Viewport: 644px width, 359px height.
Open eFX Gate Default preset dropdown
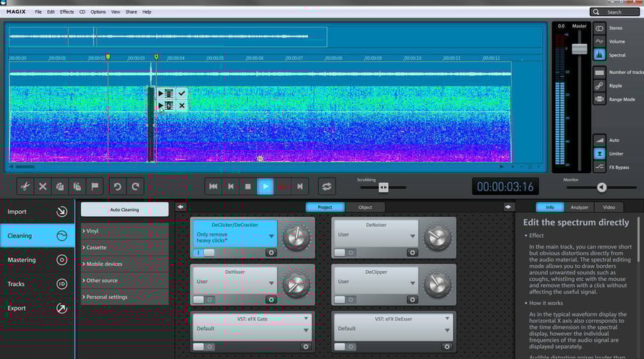(306, 330)
